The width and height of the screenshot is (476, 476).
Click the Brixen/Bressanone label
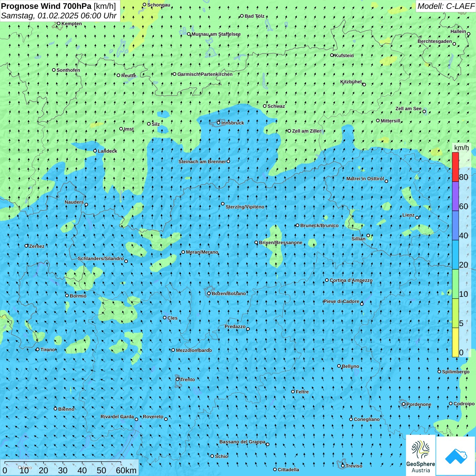point(280,242)
